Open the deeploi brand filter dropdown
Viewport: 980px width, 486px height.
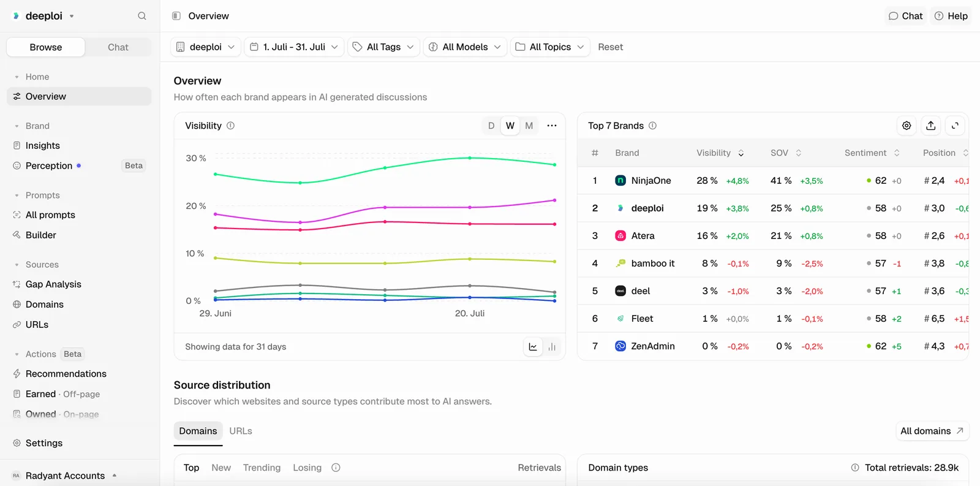[206, 47]
